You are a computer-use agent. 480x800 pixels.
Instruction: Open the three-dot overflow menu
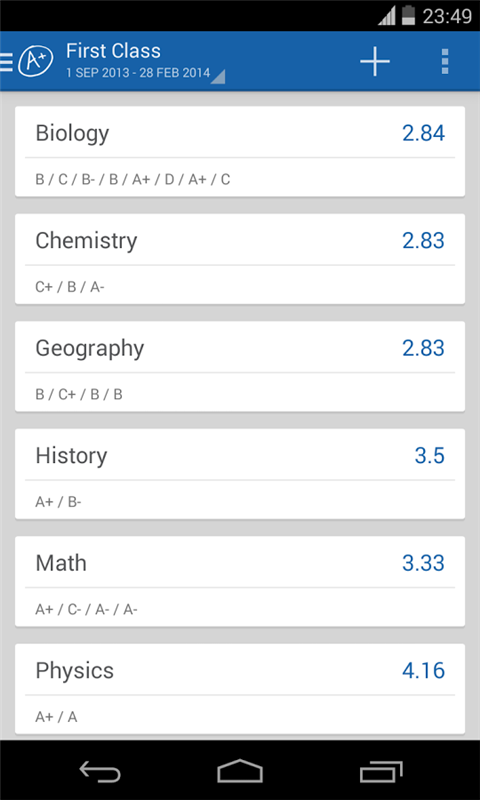coord(445,61)
